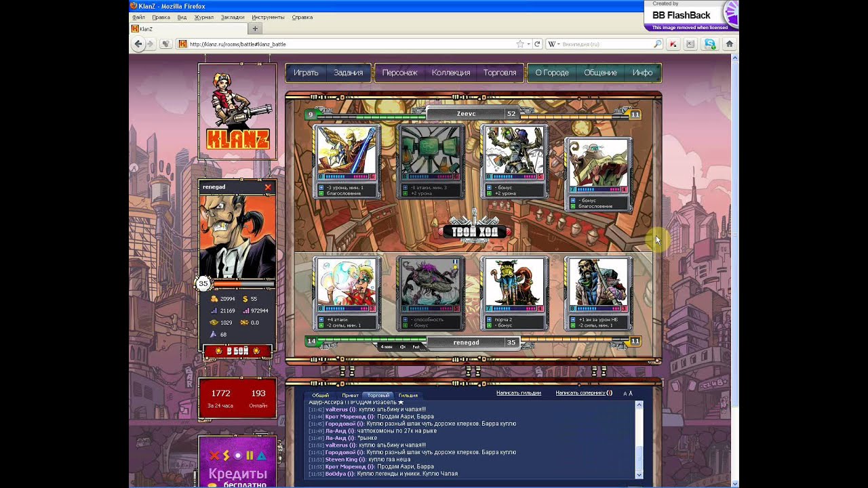Inspect opponent's card '-3 урона, мин. 1'
The height and width of the screenshot is (488, 868).
(346, 161)
